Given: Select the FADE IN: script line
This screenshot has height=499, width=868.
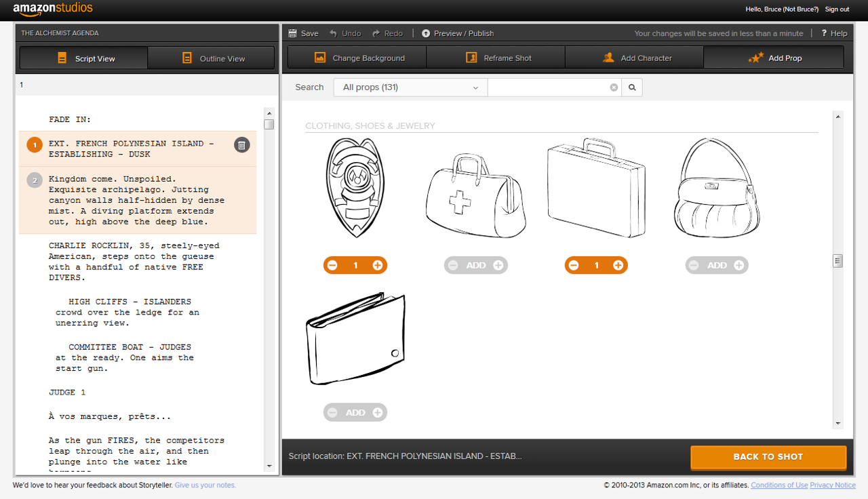Looking at the screenshot, I should (70, 119).
